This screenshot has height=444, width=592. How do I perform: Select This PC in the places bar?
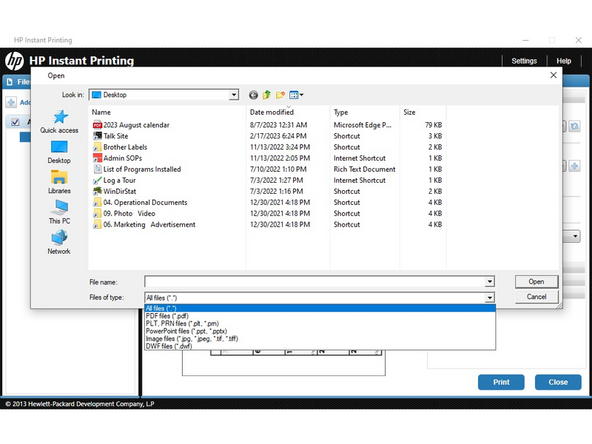click(x=59, y=212)
